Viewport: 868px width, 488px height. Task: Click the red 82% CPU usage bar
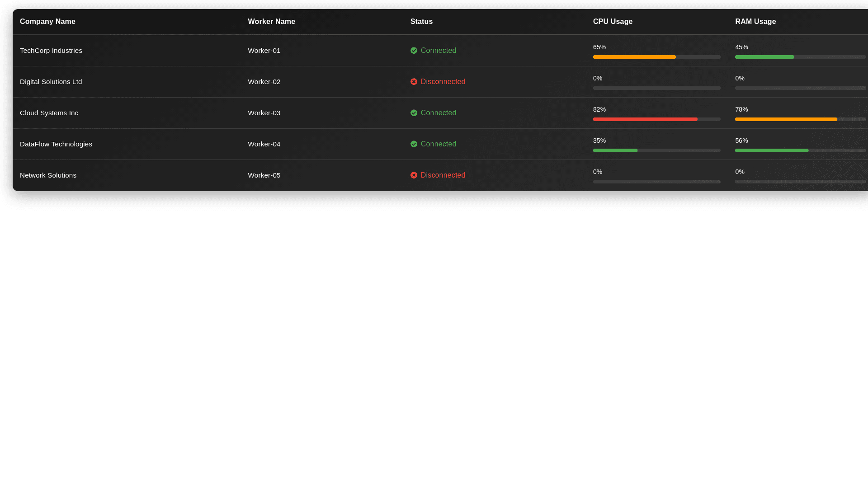[x=645, y=119]
